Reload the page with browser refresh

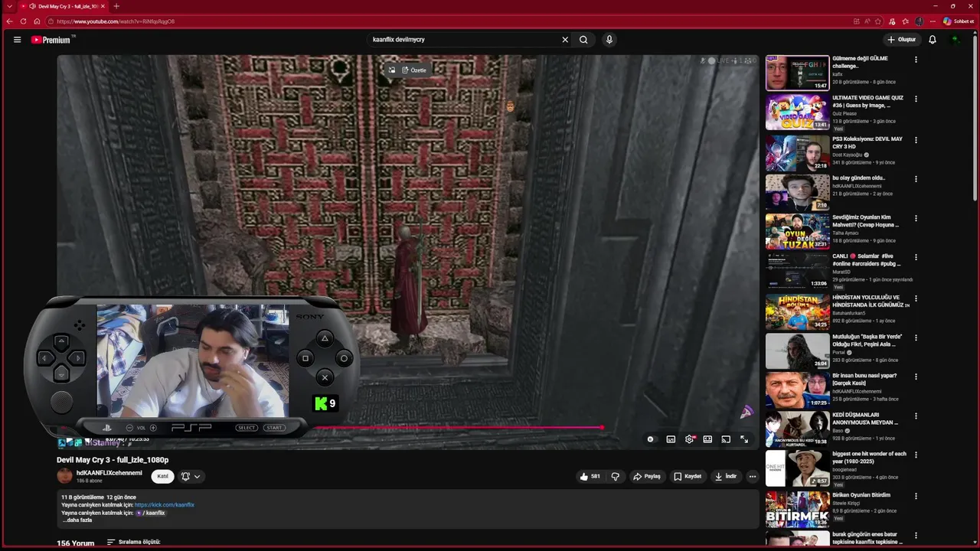pos(23,21)
